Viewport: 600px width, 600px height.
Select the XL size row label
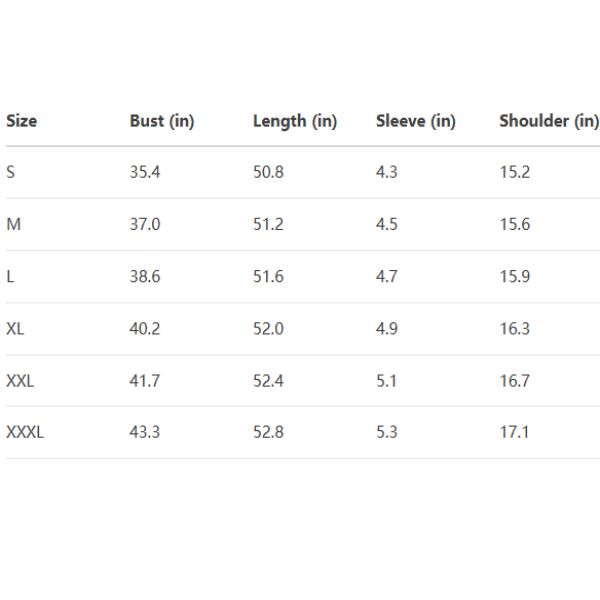(15, 328)
